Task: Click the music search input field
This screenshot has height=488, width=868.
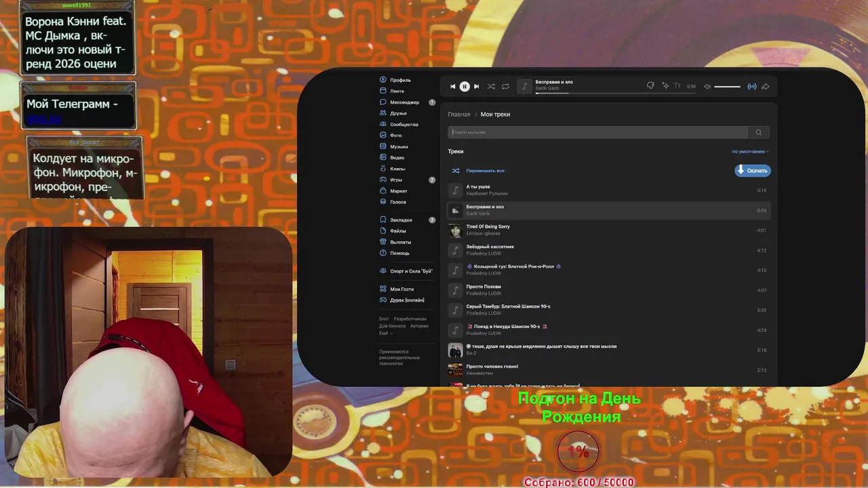Action: (x=597, y=132)
